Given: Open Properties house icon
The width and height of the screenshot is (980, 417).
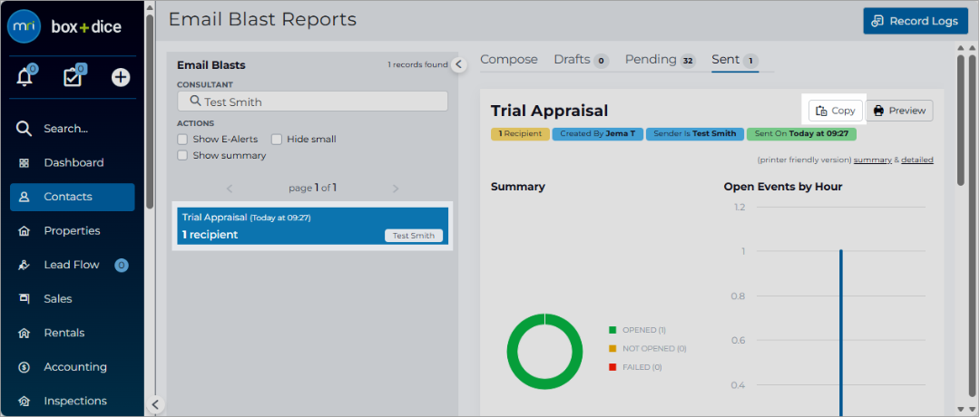Looking at the screenshot, I should (x=24, y=231).
